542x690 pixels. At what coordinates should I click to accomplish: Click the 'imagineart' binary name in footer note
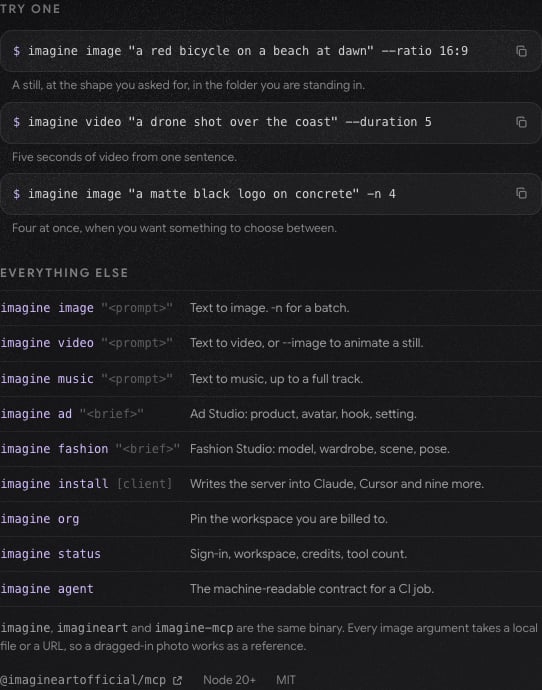[x=92, y=628]
